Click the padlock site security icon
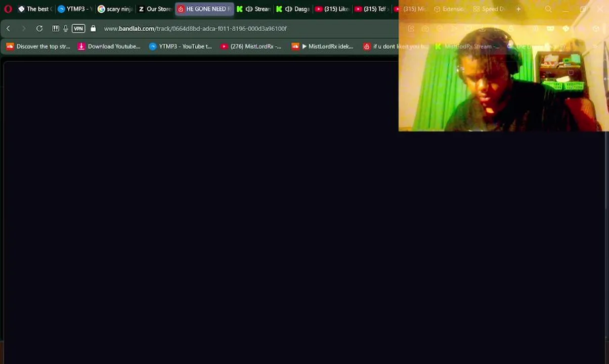This screenshot has width=609, height=364. point(93,29)
